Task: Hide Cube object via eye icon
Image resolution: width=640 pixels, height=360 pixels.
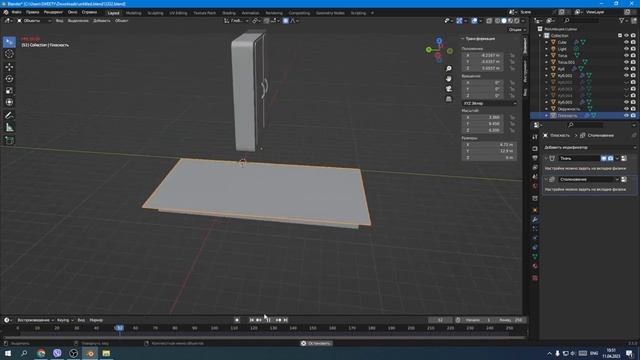Action: click(626, 42)
